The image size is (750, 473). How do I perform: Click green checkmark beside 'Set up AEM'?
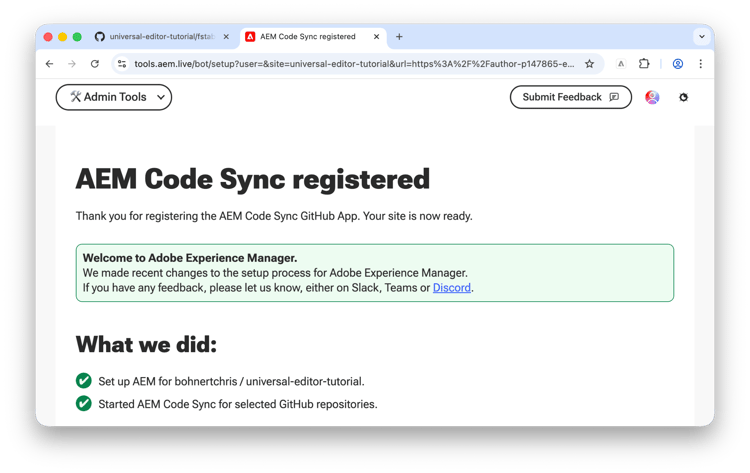click(x=84, y=381)
